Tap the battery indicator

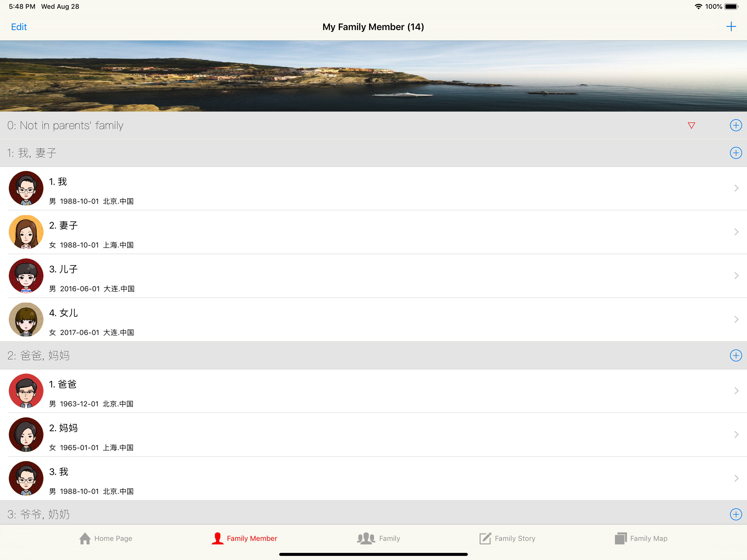tap(731, 6)
